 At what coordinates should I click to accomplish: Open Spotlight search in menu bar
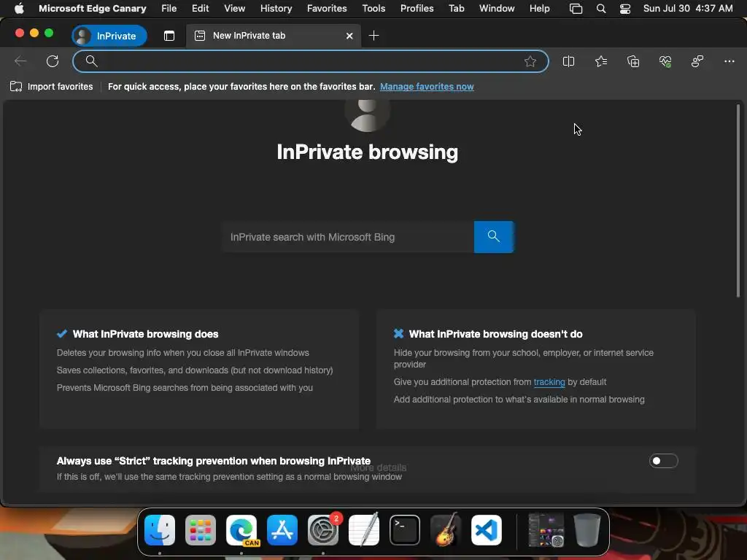[x=601, y=9]
